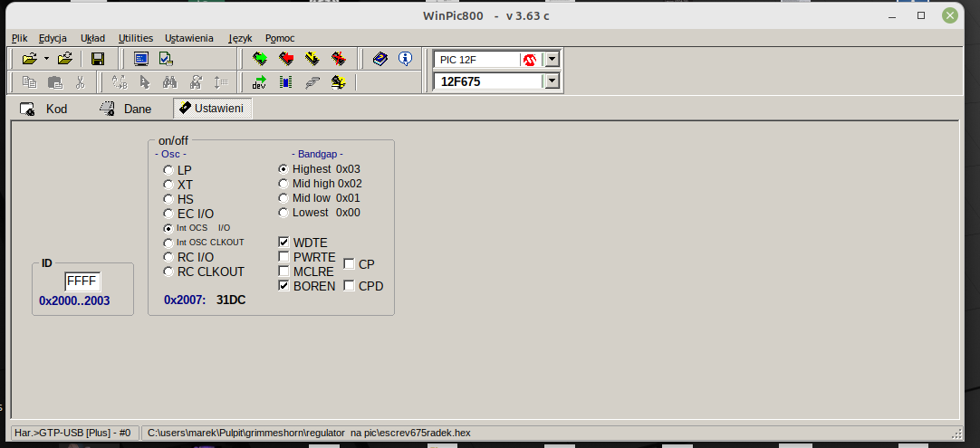Open the PIC 12F family dropdown
Screen dimensions: 980x448
(552, 60)
